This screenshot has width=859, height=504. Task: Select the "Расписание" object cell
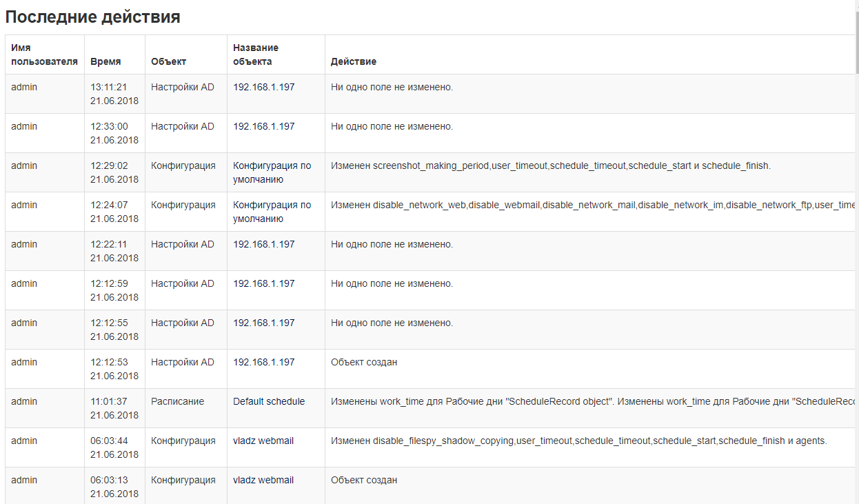[x=177, y=401]
